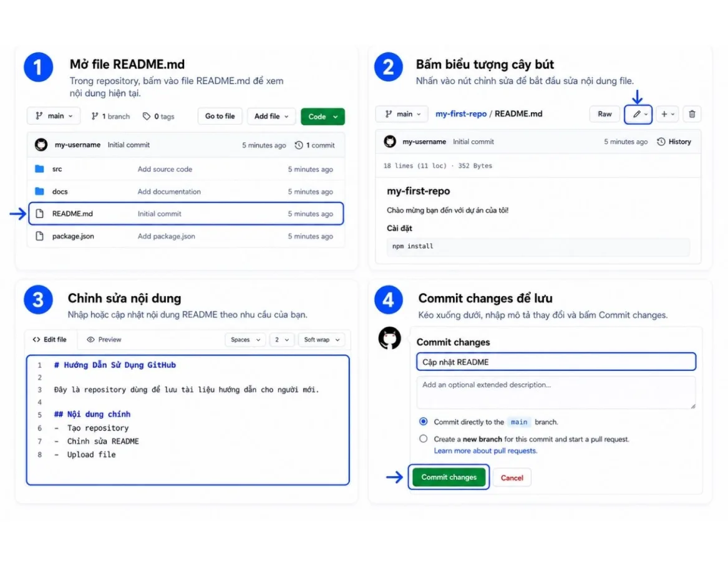Open the docs folder name
The height and width of the screenshot is (561, 728).
(x=60, y=191)
